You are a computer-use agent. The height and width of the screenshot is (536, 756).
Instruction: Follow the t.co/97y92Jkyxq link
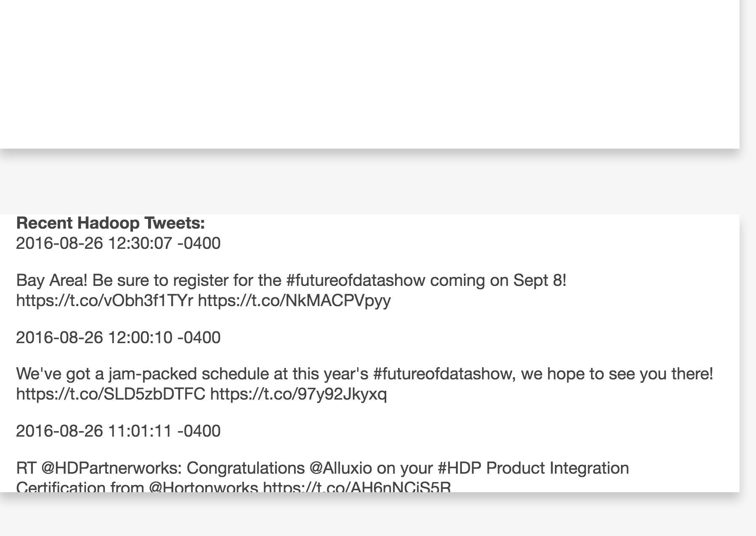(298, 394)
